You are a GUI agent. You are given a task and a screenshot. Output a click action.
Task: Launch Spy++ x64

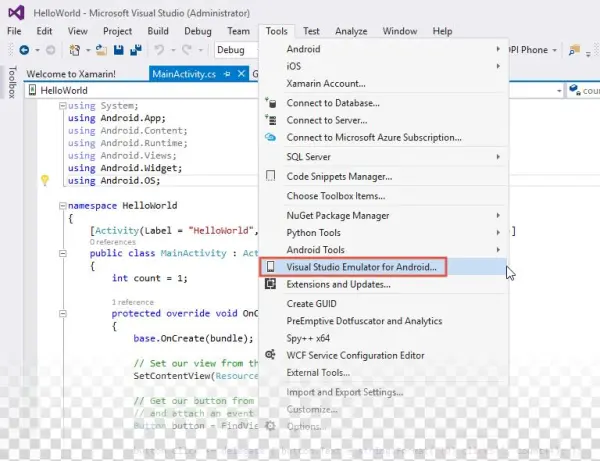[384, 338]
